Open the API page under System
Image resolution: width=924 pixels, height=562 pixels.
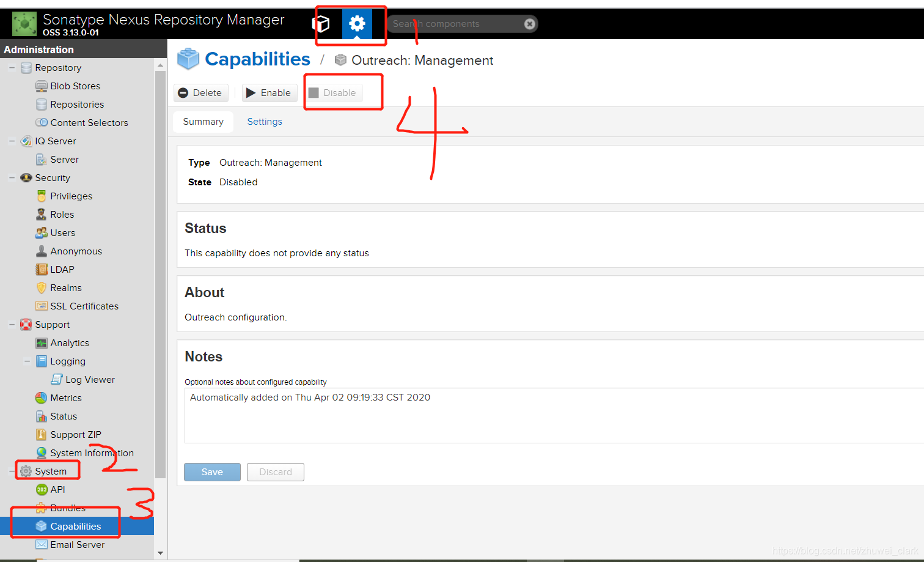click(x=58, y=489)
